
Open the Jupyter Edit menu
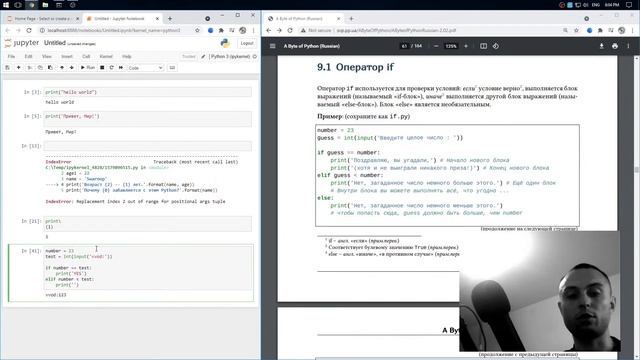coord(28,56)
